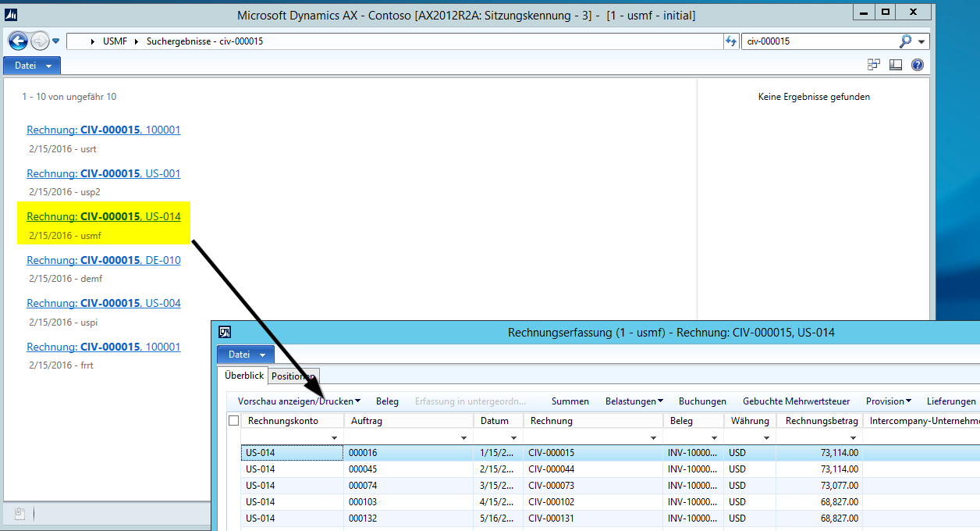
Task: Click the back navigation arrow button
Action: point(18,41)
